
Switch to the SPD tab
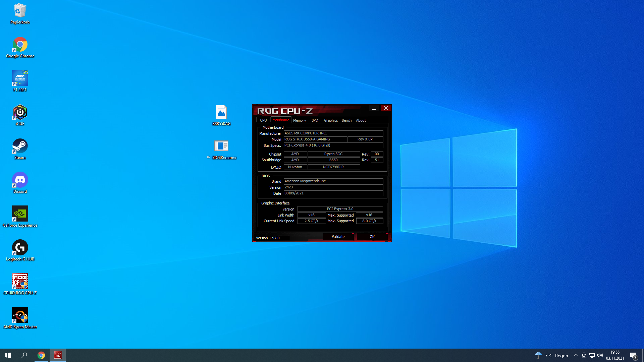(x=315, y=120)
